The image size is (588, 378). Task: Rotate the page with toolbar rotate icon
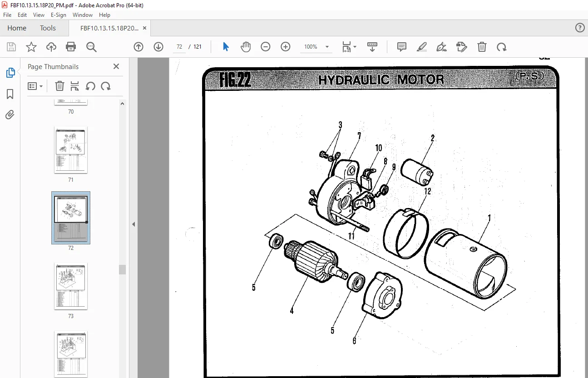click(x=502, y=47)
